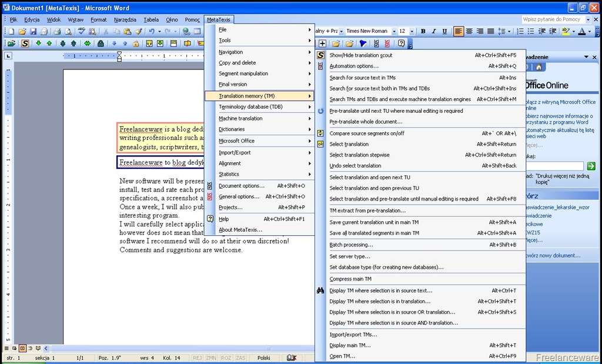Click the Bold formatting icon

tap(423, 32)
